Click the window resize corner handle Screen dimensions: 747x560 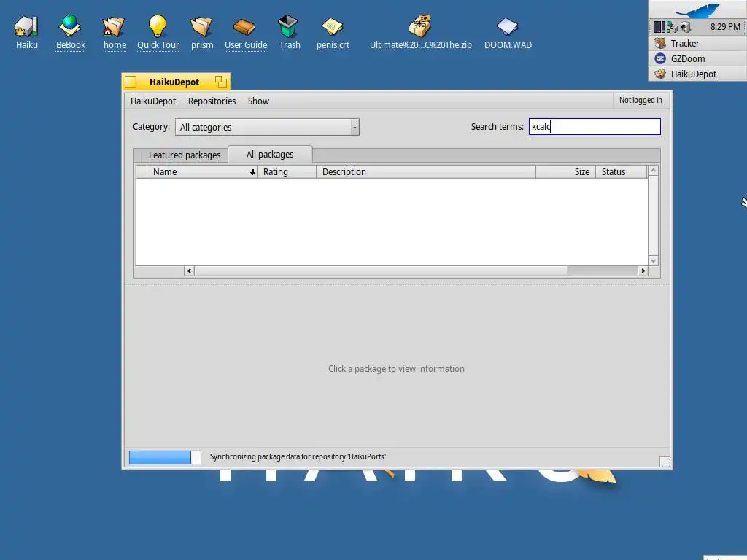(x=665, y=462)
